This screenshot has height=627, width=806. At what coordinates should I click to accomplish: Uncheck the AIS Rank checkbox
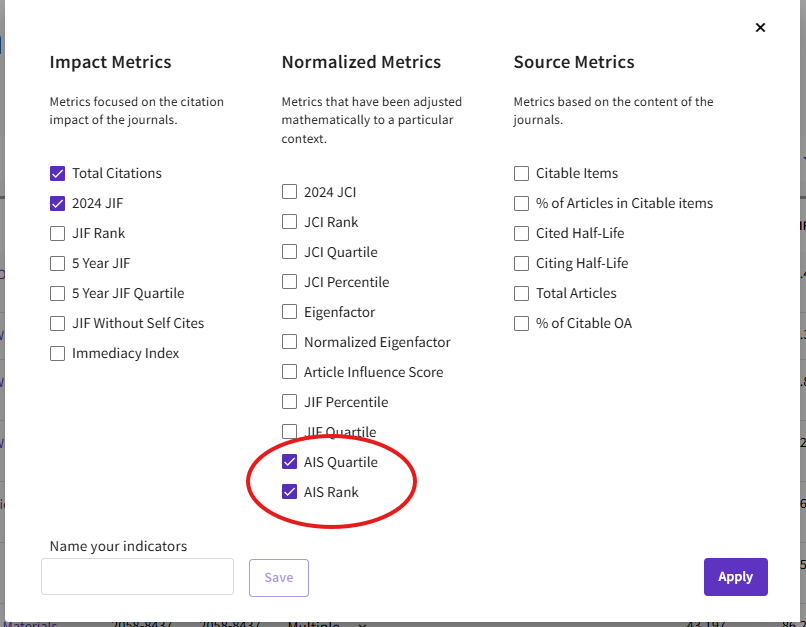tap(290, 492)
